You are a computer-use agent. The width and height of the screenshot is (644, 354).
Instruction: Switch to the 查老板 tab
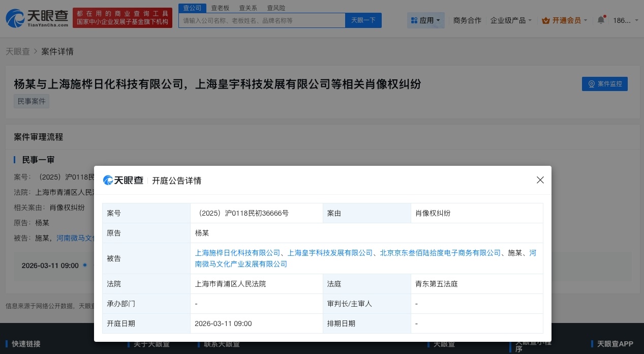tap(221, 8)
